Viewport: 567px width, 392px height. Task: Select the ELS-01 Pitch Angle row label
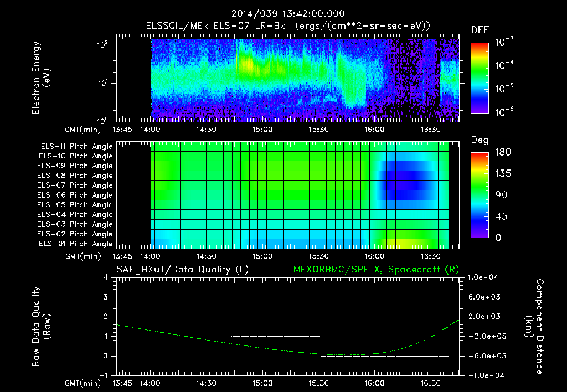(76, 244)
